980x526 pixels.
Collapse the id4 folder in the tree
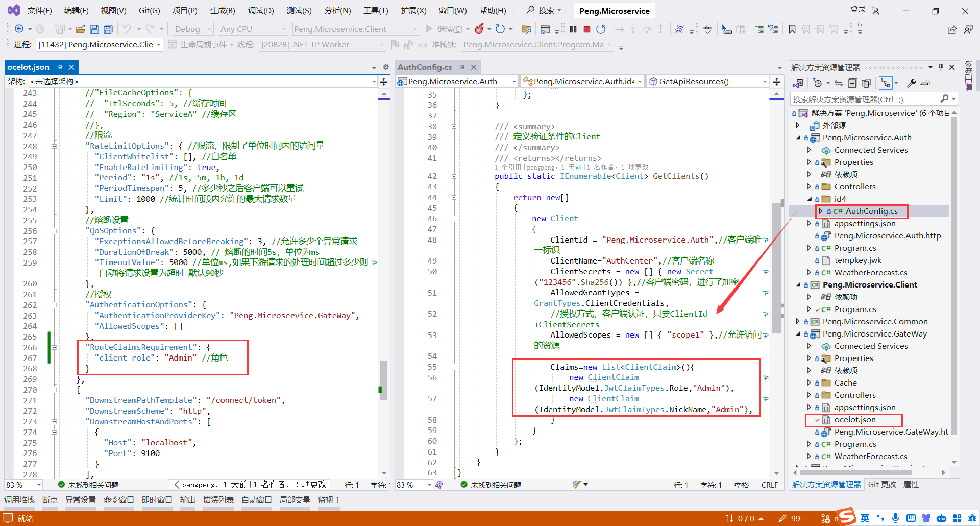810,199
